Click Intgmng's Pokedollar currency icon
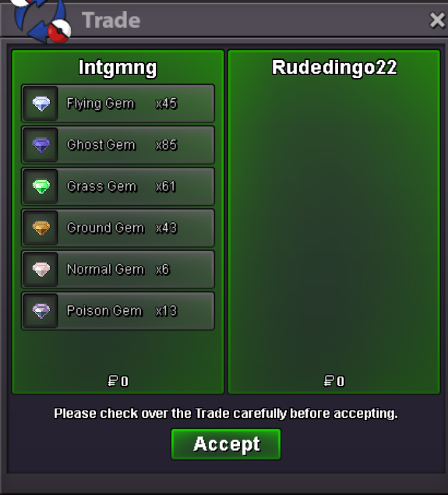This screenshot has height=495, width=448. click(112, 381)
